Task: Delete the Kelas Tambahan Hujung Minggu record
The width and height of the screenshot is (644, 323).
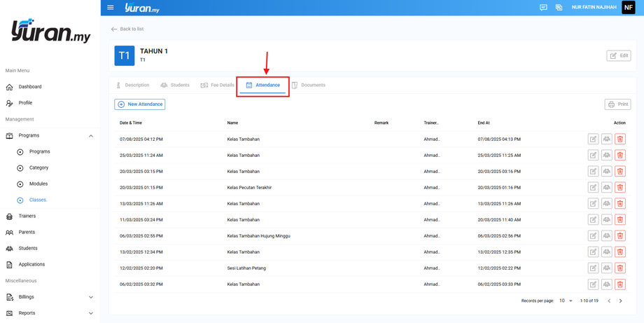Action: (x=619, y=236)
